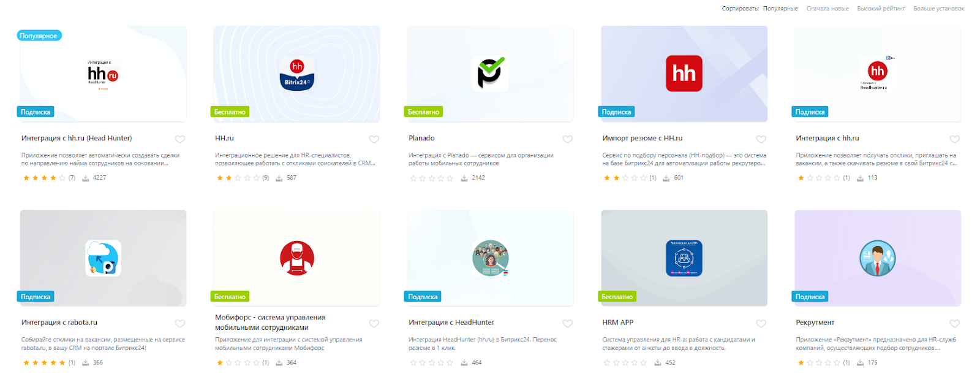980x382 pixels.
Task: Open the hh.ru HeadHunter logo icon
Action: pyautogui.click(x=103, y=75)
